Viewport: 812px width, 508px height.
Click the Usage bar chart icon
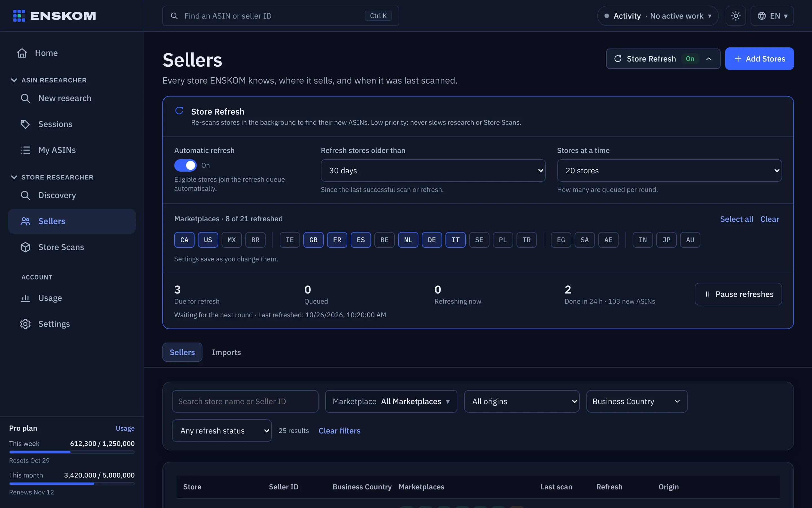[25, 298]
